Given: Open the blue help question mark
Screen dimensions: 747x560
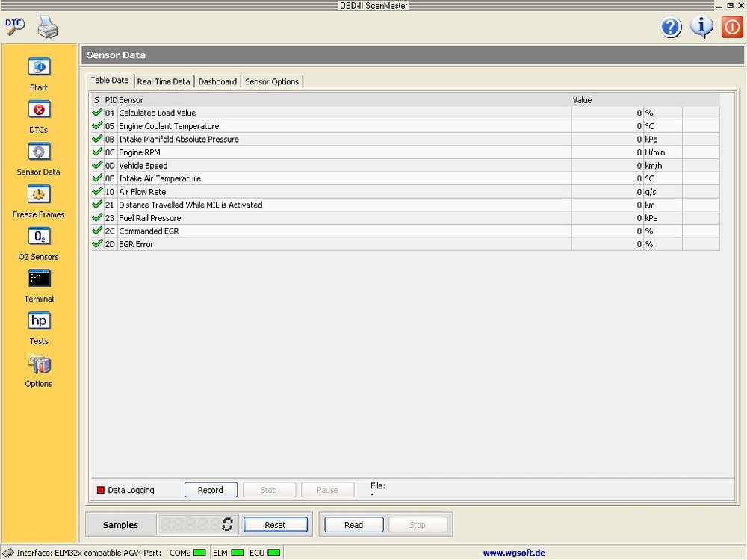Looking at the screenshot, I should tap(671, 28).
